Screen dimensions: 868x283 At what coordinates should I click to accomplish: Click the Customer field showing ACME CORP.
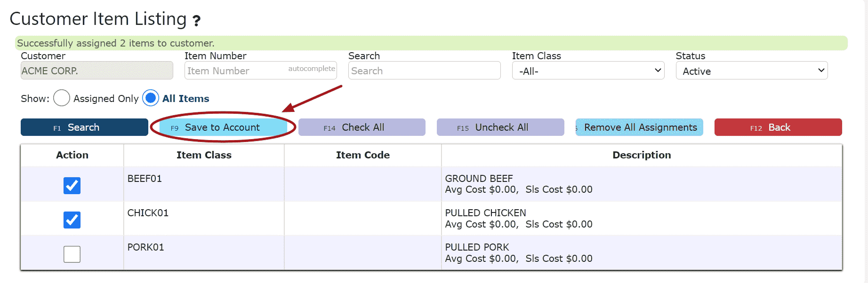click(97, 71)
